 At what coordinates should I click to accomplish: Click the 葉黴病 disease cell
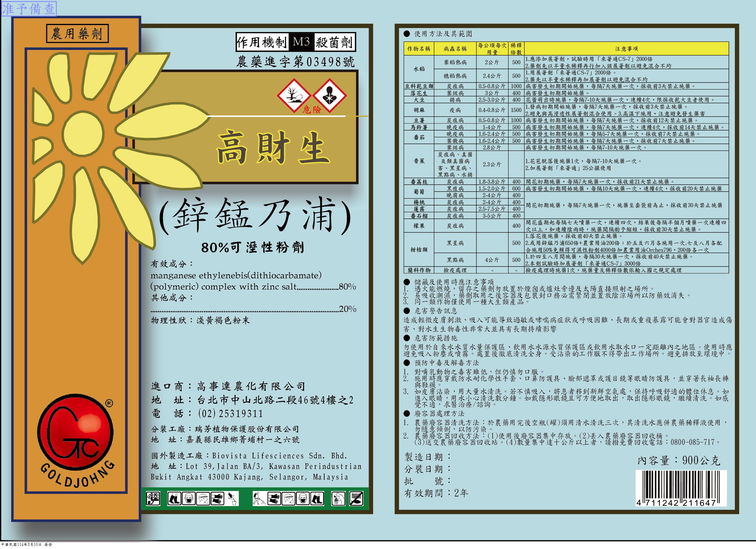point(455,141)
